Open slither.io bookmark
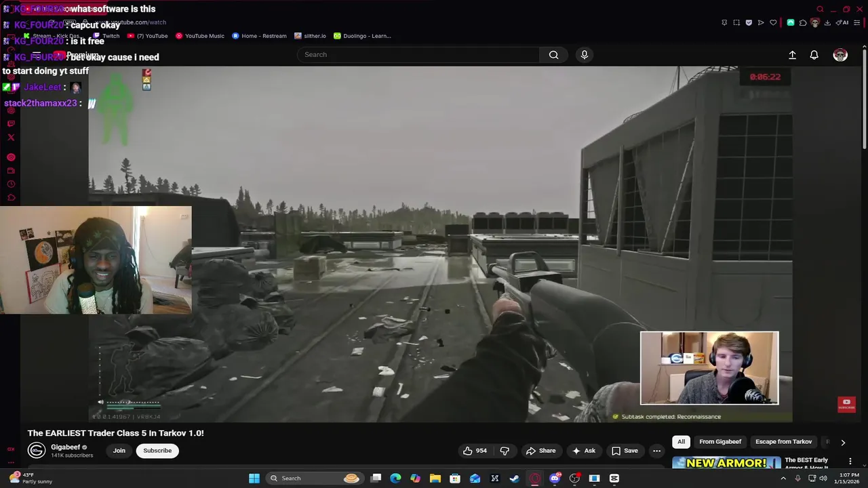The height and width of the screenshot is (488, 868). pos(310,36)
